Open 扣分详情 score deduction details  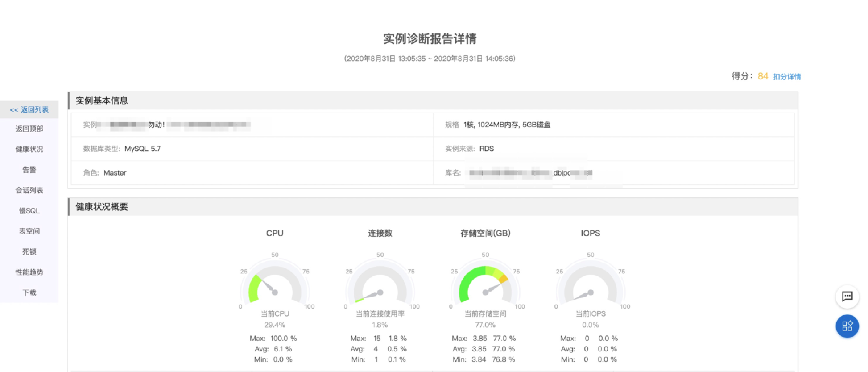pyautogui.click(x=787, y=77)
